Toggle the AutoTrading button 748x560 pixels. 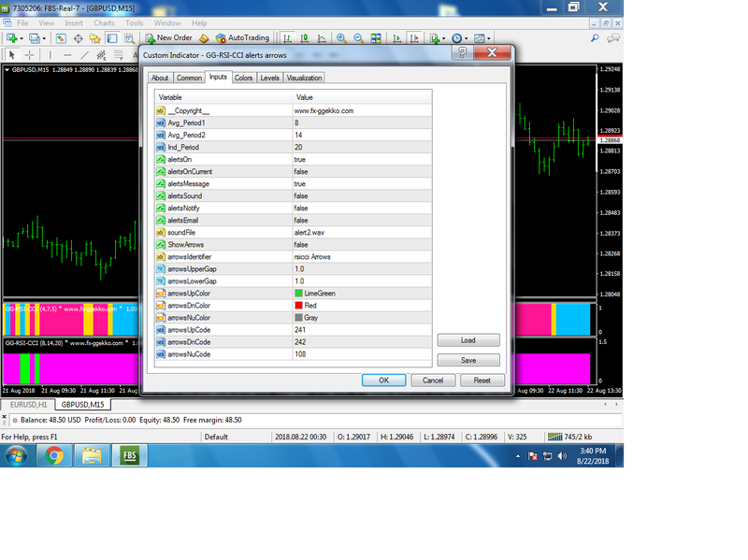[242, 37]
